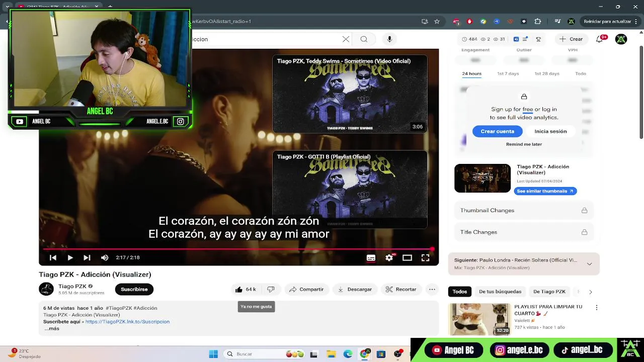Toggle subtitles on the video player
This screenshot has width=644, height=362.
(x=371, y=257)
